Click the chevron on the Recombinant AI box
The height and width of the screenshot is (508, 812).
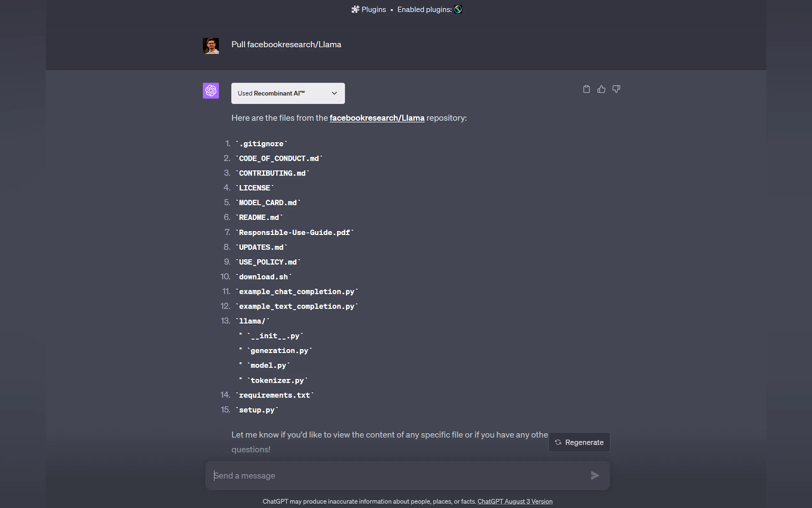(x=334, y=93)
